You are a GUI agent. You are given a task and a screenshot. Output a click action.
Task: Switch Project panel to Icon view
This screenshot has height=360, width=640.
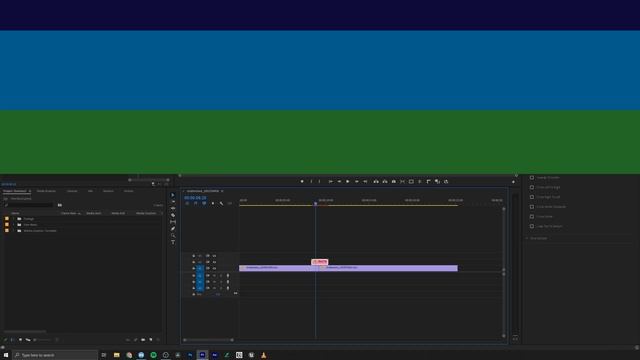(x=20, y=340)
